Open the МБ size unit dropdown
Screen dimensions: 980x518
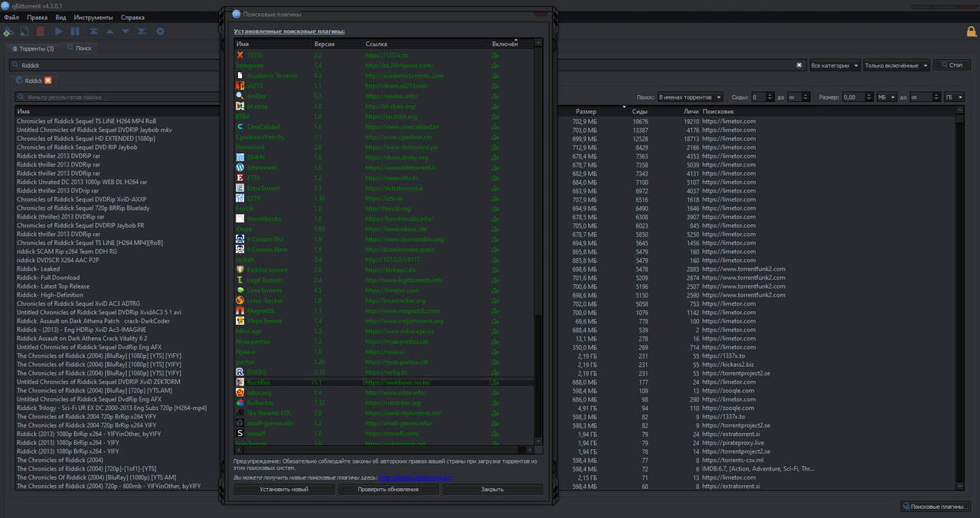pyautogui.click(x=887, y=97)
